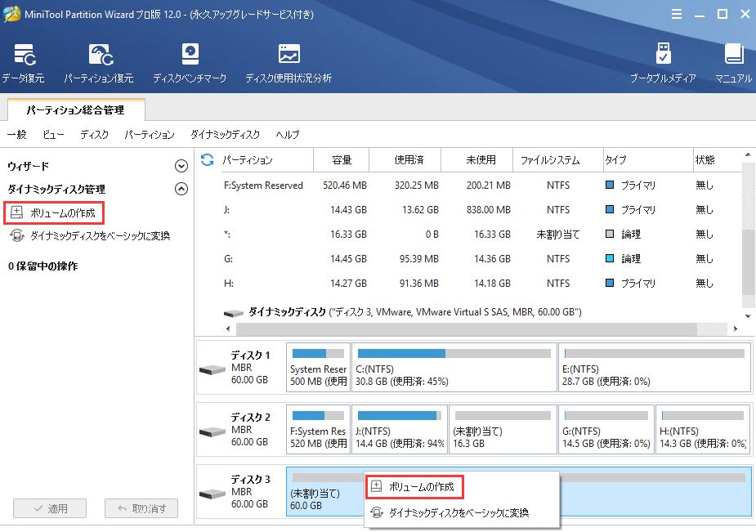The width and height of the screenshot is (756, 532).
Task: Click ダイナミックディスクをベーシックに変換 in the sidebar
Action: tap(100, 236)
